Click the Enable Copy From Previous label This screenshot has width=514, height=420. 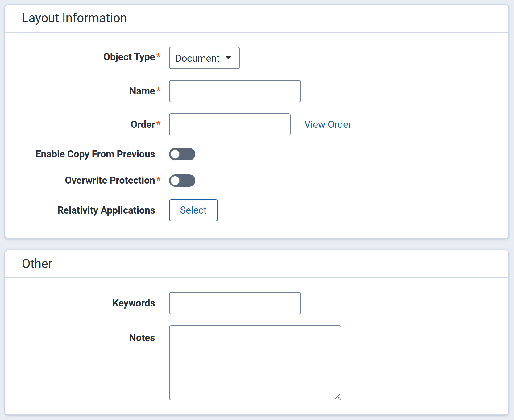95,154
